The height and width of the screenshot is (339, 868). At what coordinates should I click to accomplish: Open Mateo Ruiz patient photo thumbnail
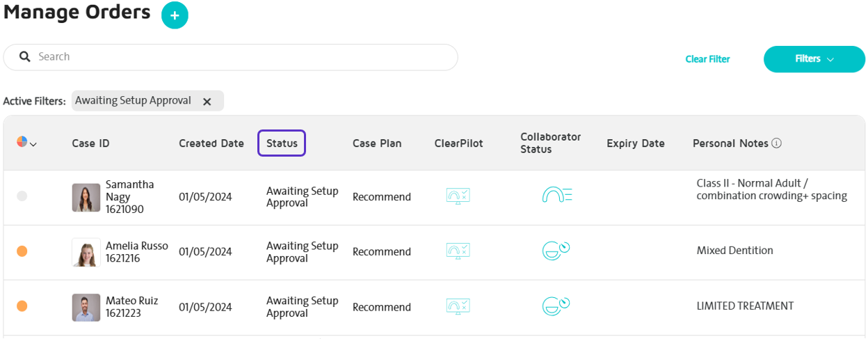[86, 307]
